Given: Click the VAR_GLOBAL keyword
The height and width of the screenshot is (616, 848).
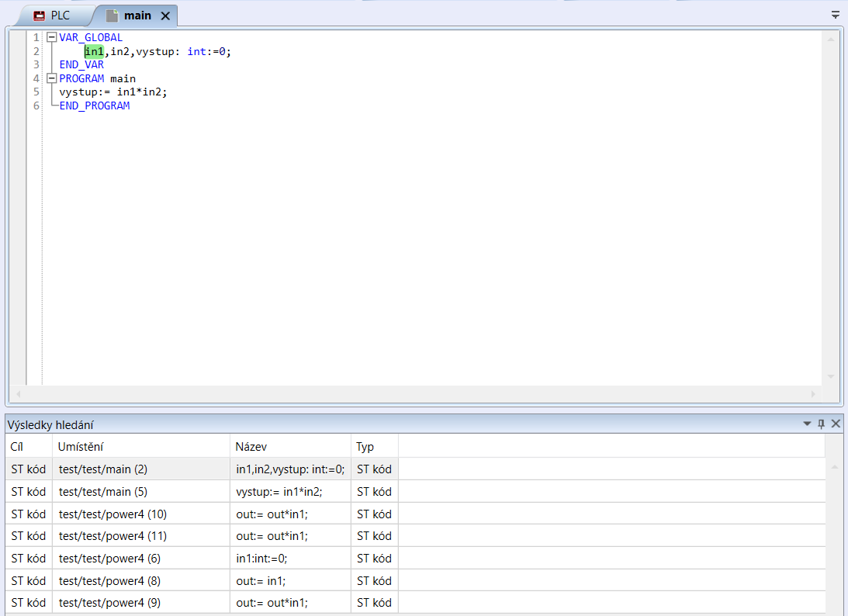Looking at the screenshot, I should tap(91, 37).
